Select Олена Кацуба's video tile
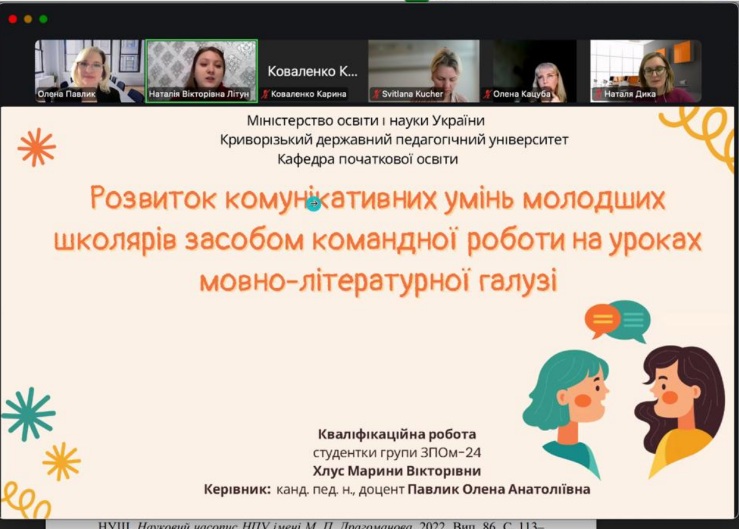This screenshot has width=739, height=529. [534, 70]
